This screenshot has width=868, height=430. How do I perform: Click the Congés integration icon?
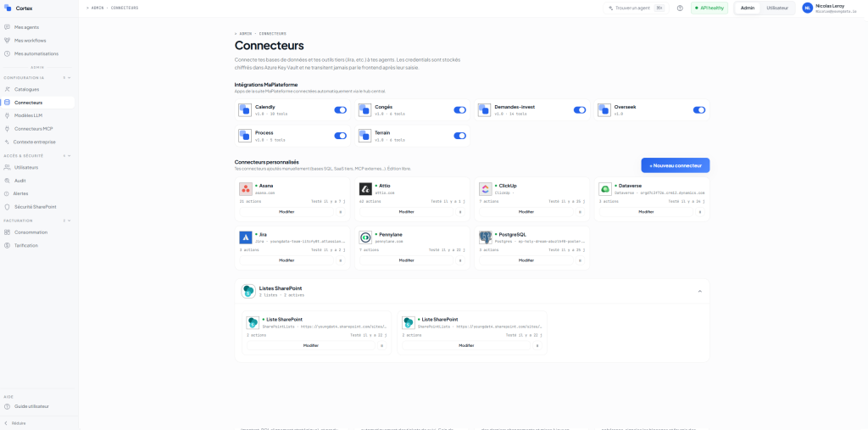click(364, 109)
